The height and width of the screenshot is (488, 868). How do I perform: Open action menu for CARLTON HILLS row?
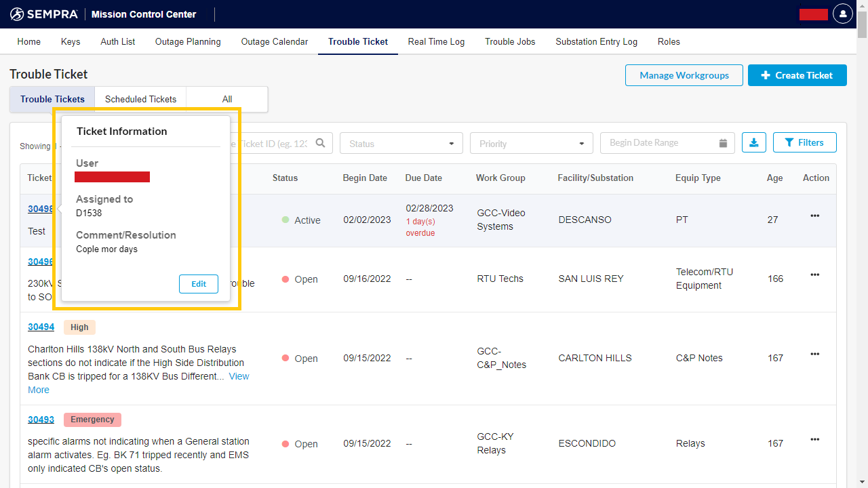(x=814, y=354)
